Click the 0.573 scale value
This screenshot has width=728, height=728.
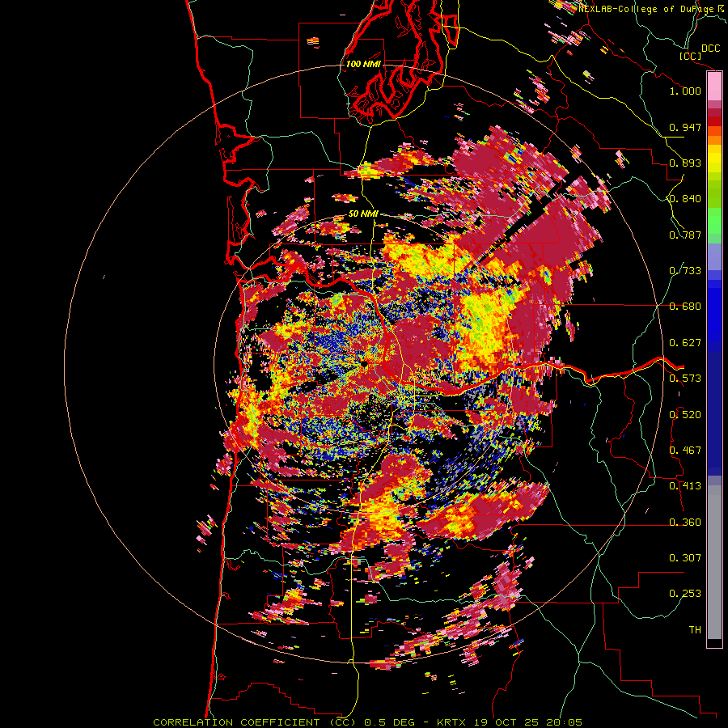[685, 379]
